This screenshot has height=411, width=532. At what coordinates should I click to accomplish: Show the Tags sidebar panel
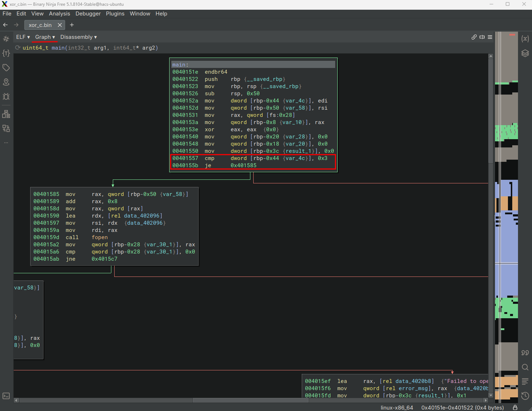click(6, 68)
